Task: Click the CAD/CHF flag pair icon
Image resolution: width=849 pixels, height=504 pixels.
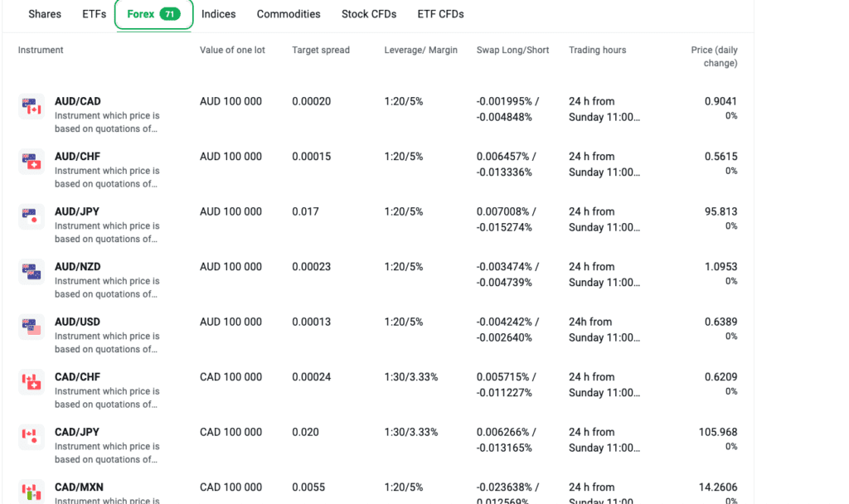Action: [32, 383]
